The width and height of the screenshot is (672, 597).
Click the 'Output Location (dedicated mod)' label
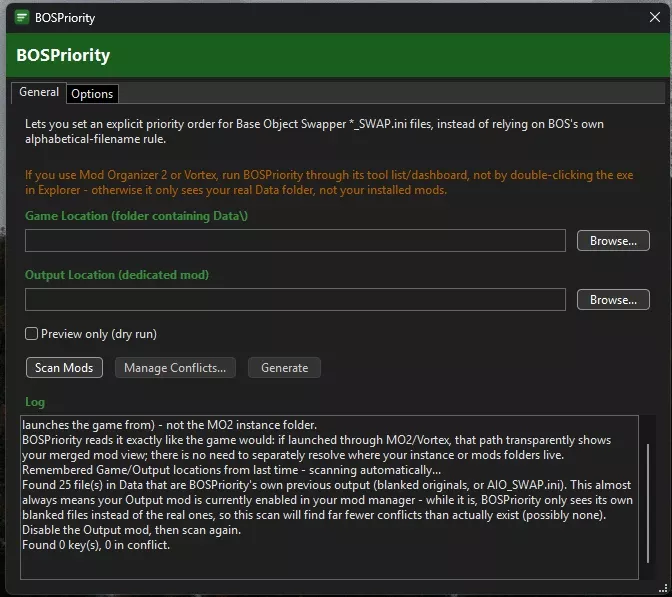point(117,275)
